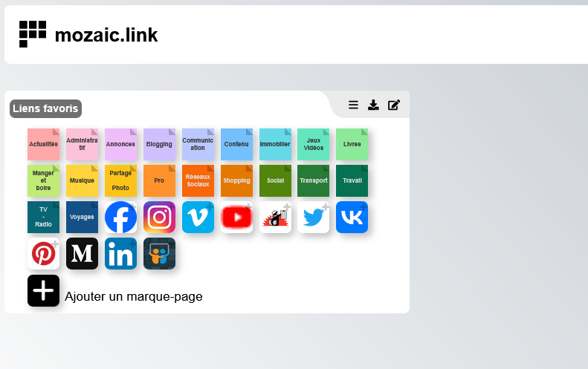Open the Administratif folder tile
This screenshot has width=588, height=369.
[82, 144]
